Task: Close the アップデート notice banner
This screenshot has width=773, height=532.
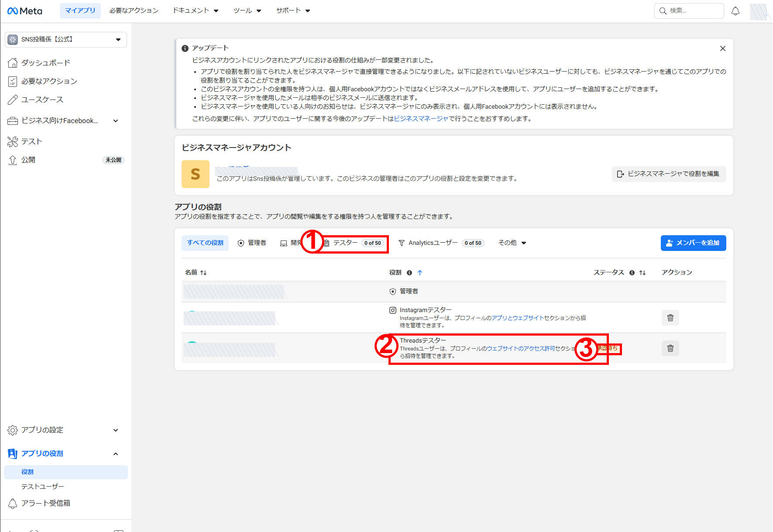Action: pyautogui.click(x=723, y=48)
